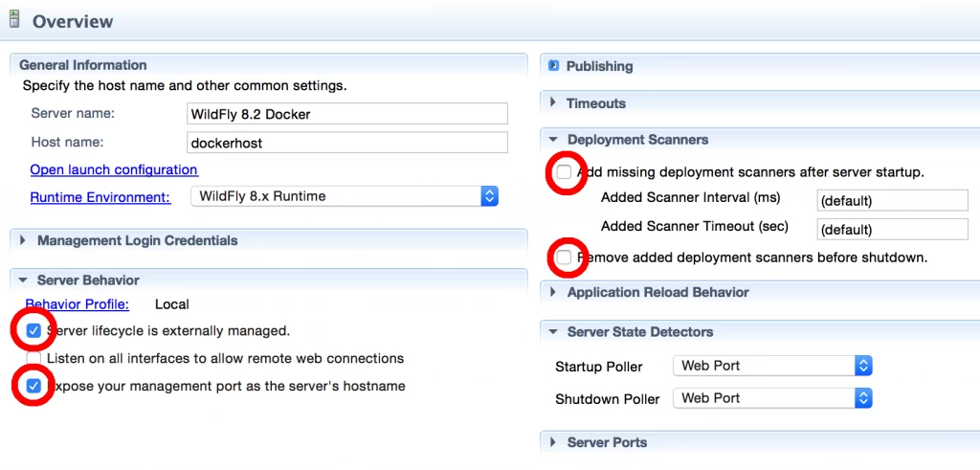Viewport: 980px width, 470px height.
Task: Open launch configuration link
Action: [115, 169]
